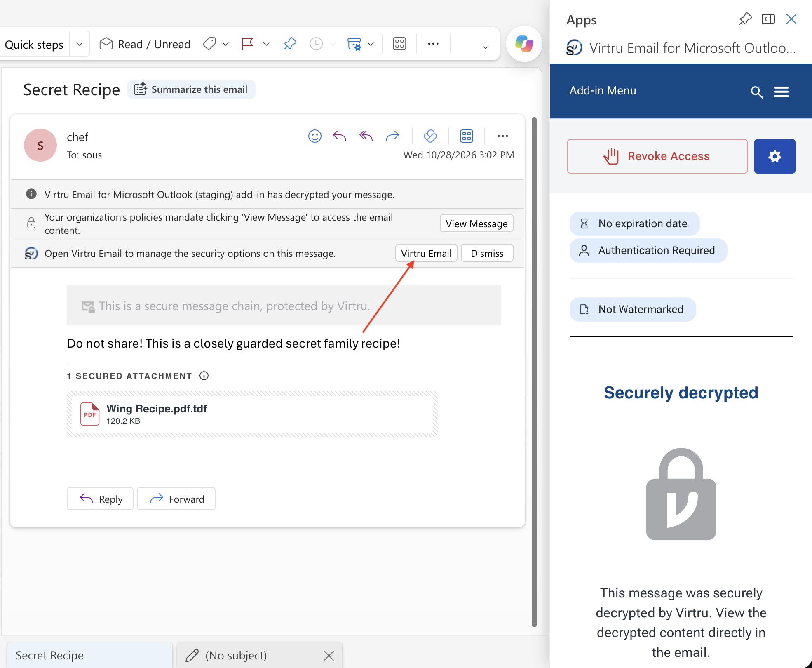
Task: Click Summarize this email
Action: point(191,89)
